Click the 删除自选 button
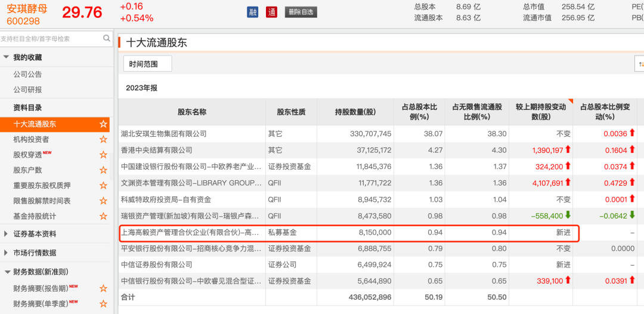This screenshot has height=314, width=644. click(301, 12)
